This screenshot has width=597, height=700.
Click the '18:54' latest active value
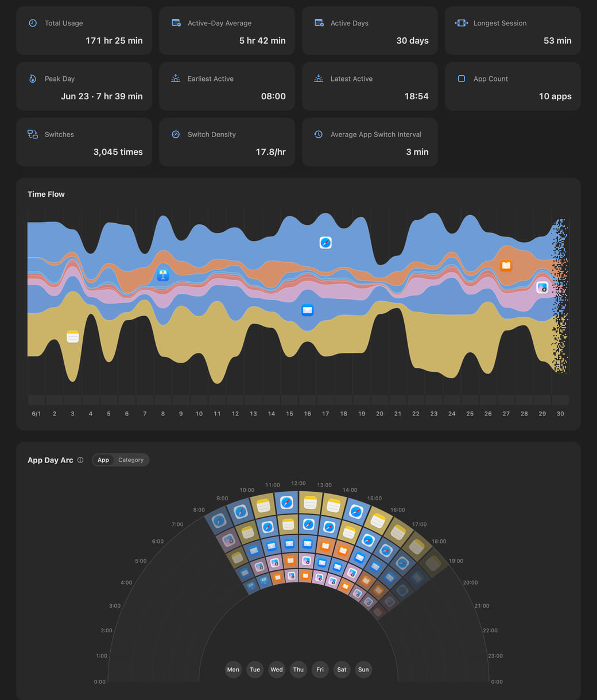pos(417,96)
